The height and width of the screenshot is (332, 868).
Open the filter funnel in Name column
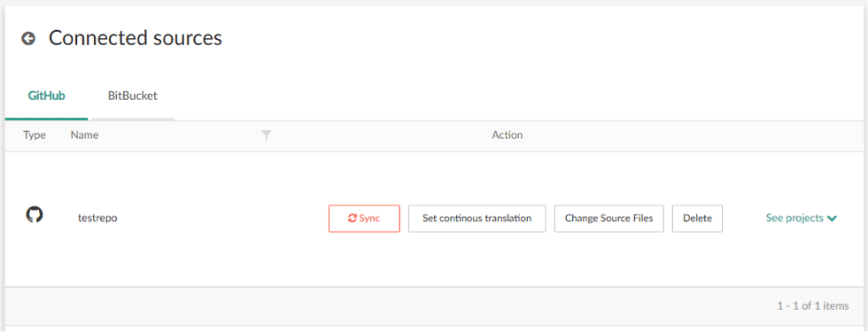267,135
